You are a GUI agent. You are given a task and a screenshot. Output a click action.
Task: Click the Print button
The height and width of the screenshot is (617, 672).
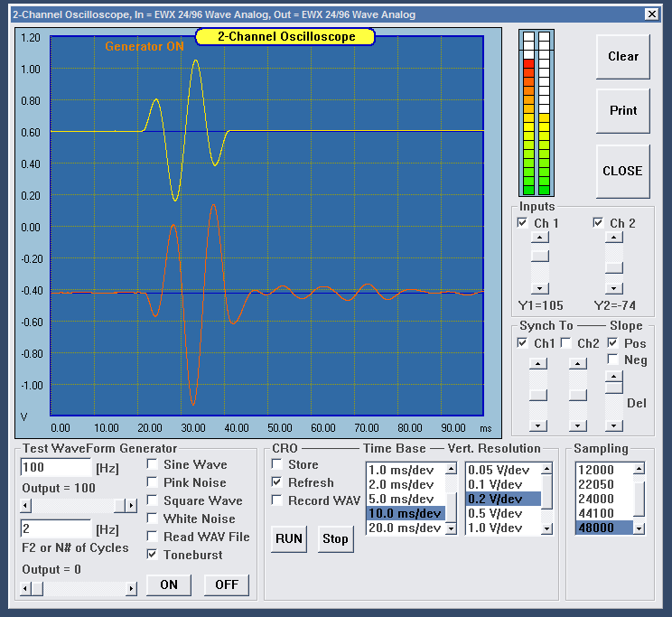[622, 110]
